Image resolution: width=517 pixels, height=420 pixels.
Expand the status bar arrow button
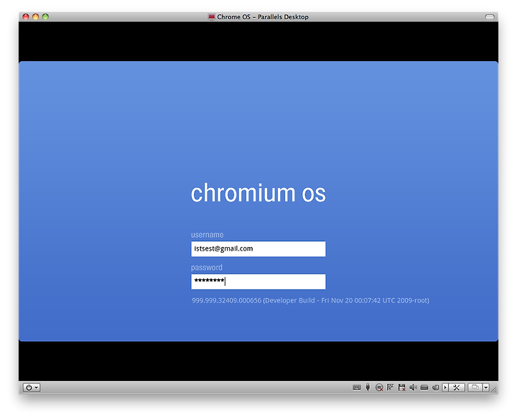(x=445, y=388)
